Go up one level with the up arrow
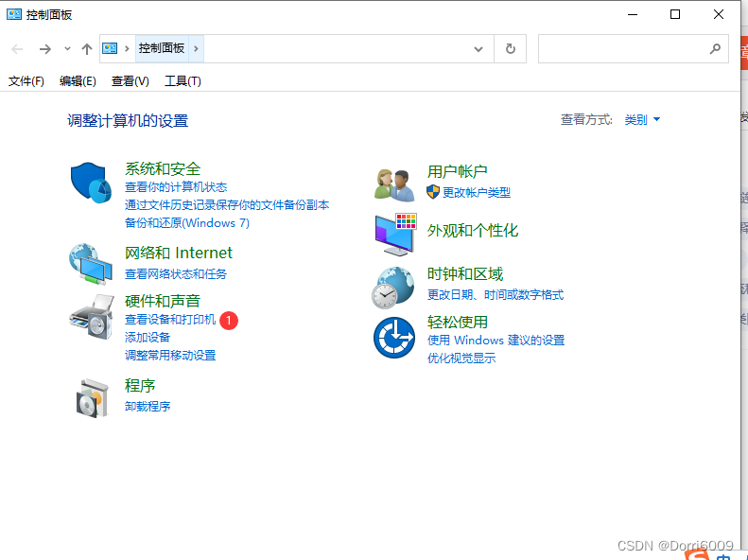 [87, 48]
